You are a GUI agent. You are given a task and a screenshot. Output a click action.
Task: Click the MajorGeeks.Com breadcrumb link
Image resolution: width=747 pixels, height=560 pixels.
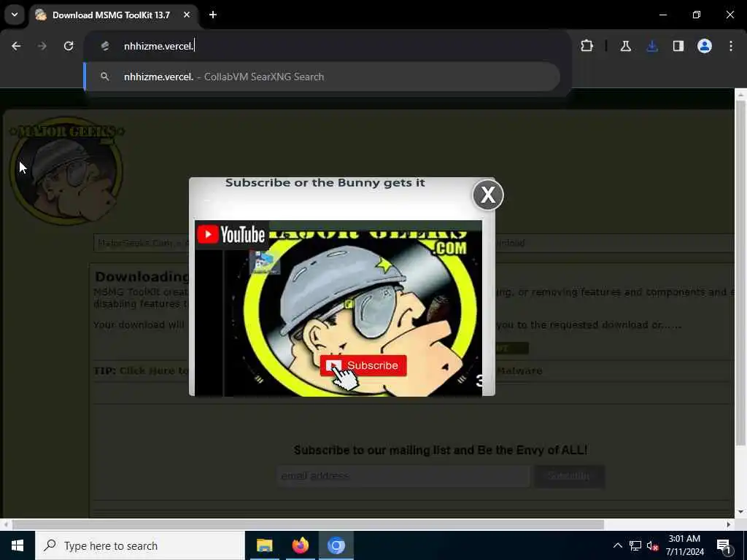click(135, 243)
